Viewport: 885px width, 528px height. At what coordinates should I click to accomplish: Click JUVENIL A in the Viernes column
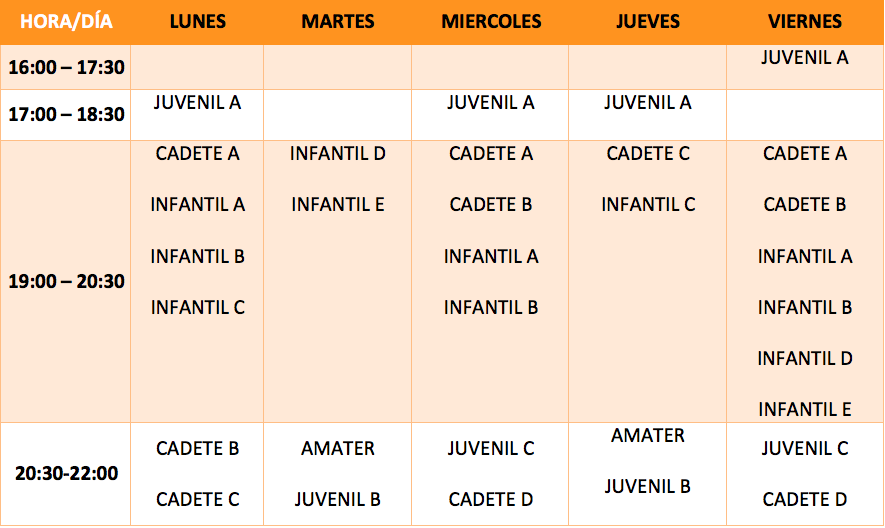point(805,58)
